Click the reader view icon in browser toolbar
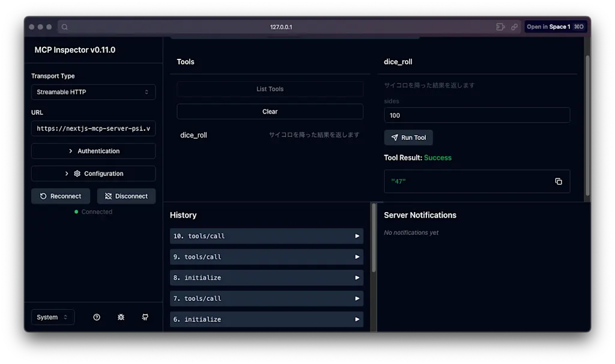The width and height of the screenshot is (615, 364). [500, 27]
